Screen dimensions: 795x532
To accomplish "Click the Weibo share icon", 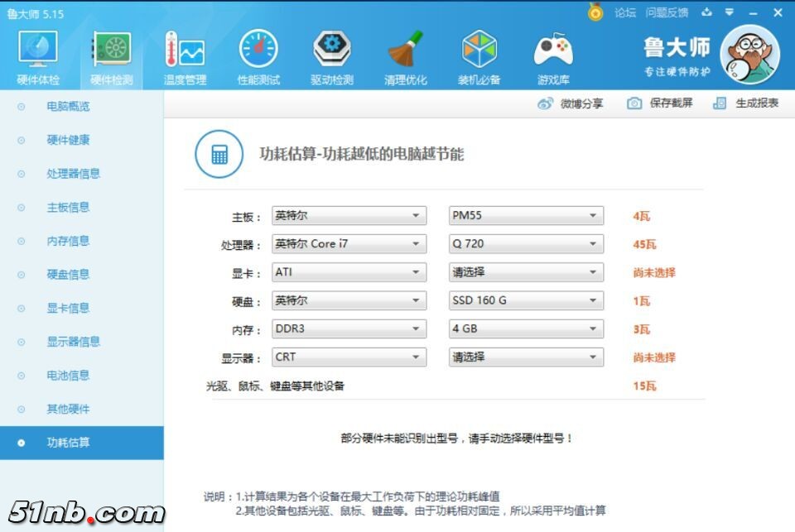I will tap(545, 103).
